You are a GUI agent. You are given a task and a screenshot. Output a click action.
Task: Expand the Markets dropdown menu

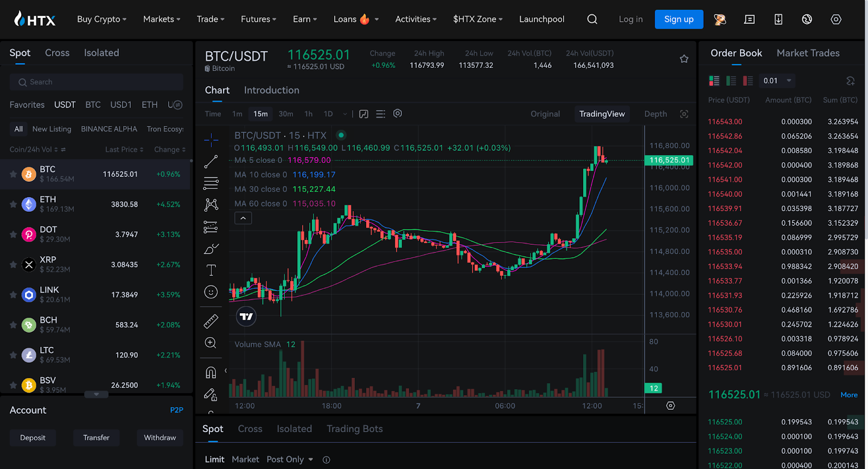tap(162, 19)
